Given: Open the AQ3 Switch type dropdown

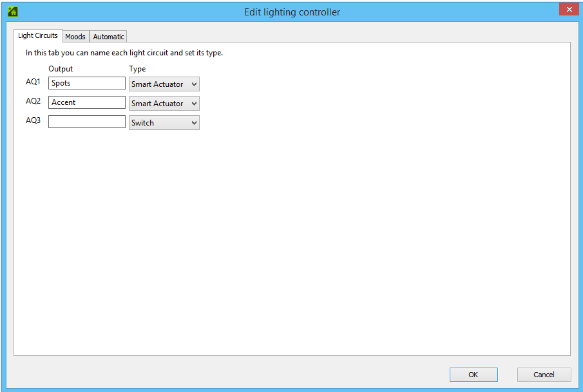Looking at the screenshot, I should (x=164, y=123).
